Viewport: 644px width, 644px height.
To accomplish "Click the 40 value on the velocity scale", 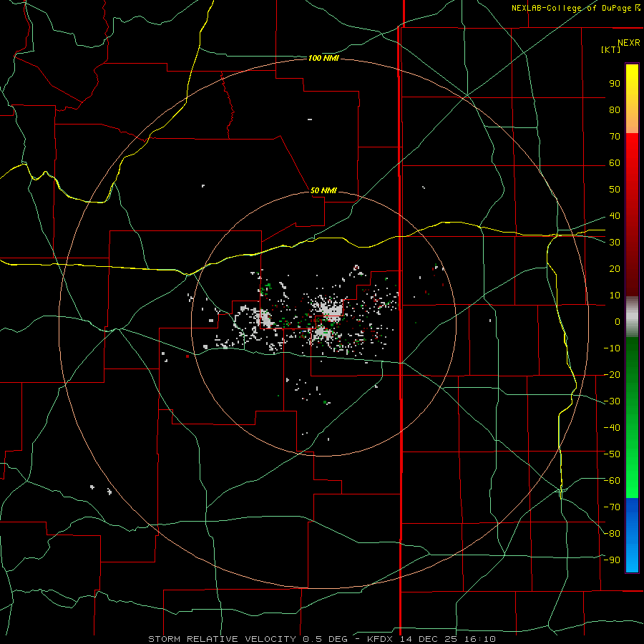I will point(615,216).
